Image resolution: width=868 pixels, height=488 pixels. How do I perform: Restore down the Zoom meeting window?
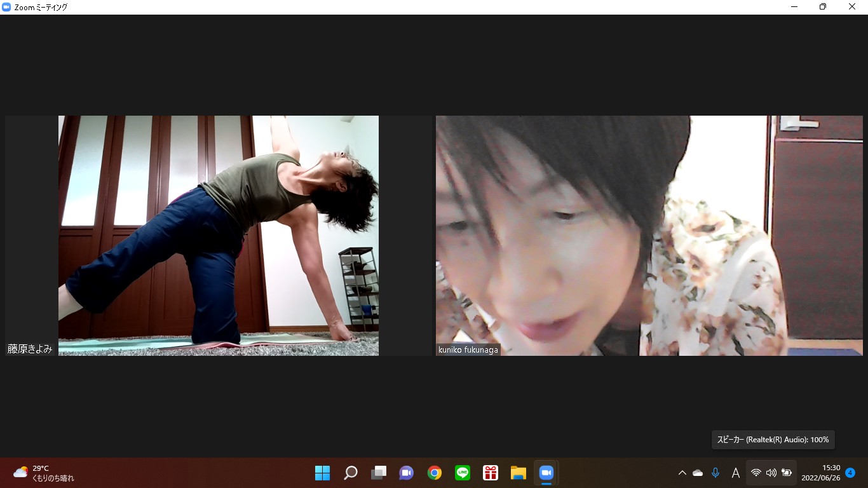823,7
